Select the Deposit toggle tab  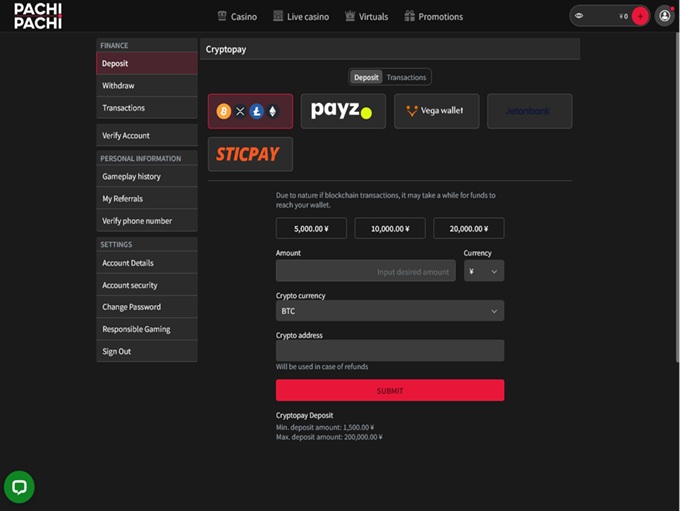point(366,77)
